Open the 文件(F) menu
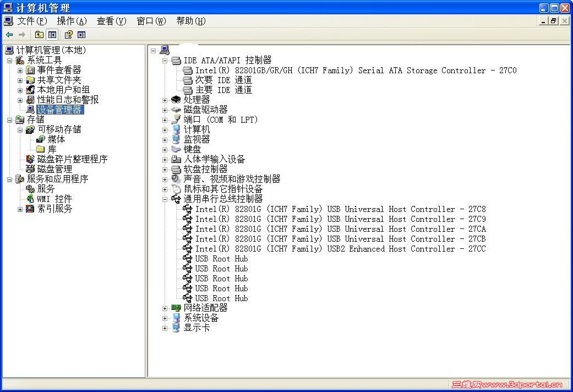Viewport: 573px width, 392px height. (32, 21)
